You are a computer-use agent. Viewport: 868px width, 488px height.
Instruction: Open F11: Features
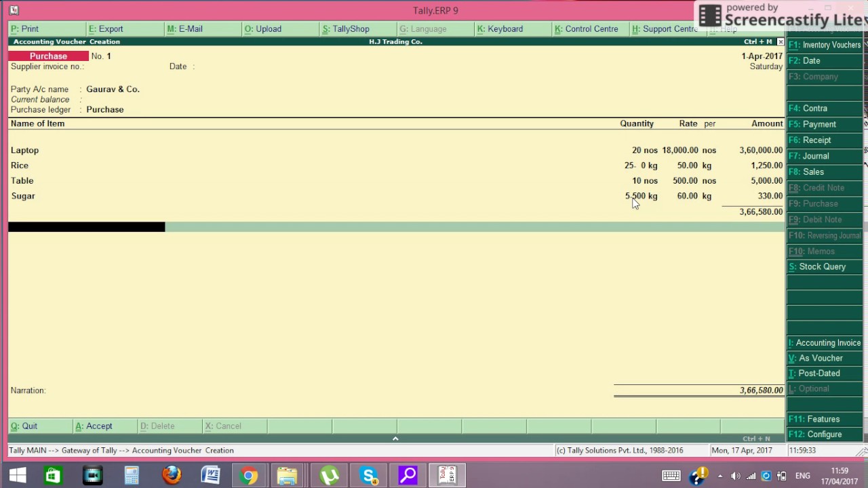(x=825, y=420)
